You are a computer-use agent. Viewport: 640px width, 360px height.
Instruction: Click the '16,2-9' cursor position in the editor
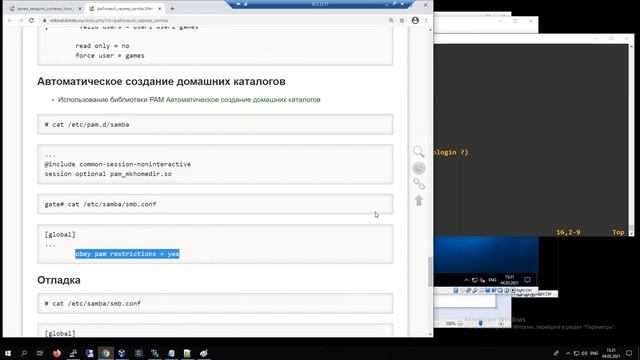click(568, 232)
